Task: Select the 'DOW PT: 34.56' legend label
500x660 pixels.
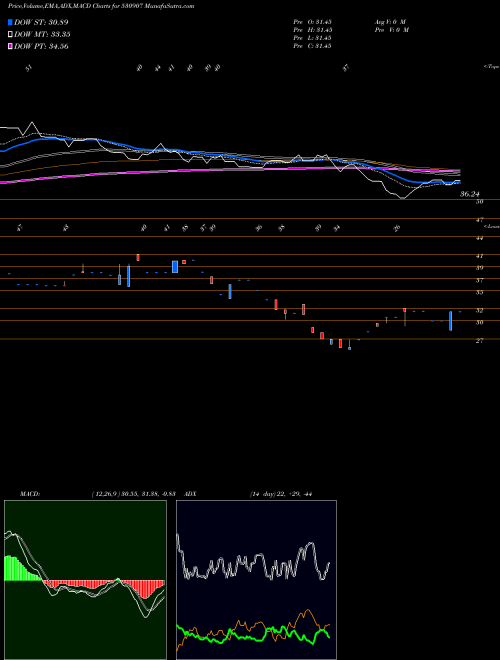Action: pos(41,47)
